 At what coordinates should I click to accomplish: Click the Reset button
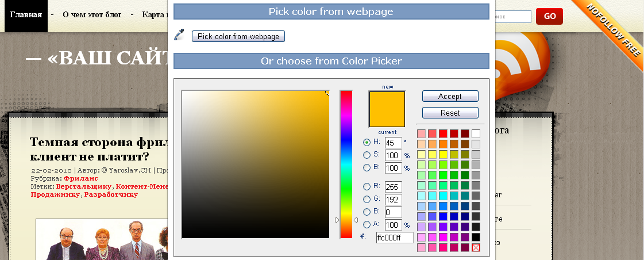pyautogui.click(x=450, y=113)
